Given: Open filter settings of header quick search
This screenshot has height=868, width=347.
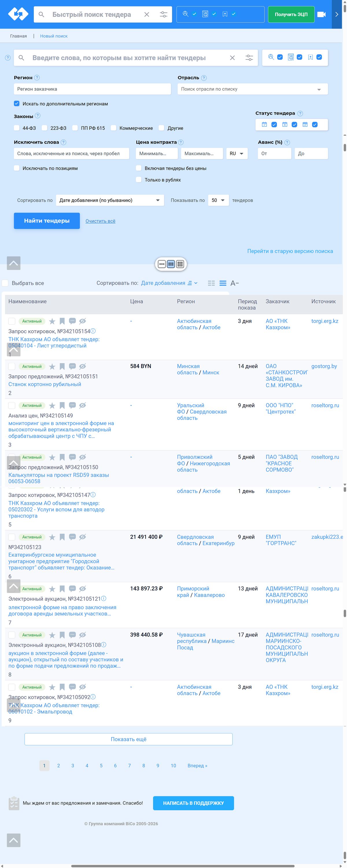Looking at the screenshot, I should pos(163,14).
